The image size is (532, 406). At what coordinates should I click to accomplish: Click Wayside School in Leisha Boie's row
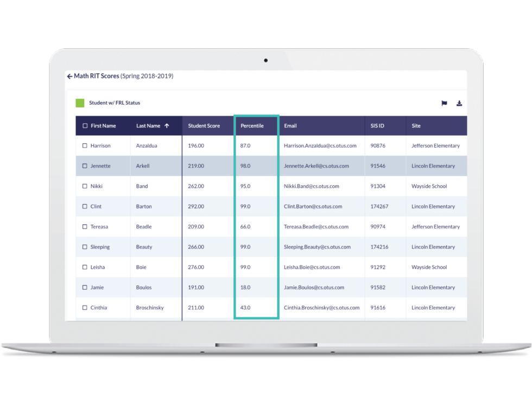coord(429,267)
